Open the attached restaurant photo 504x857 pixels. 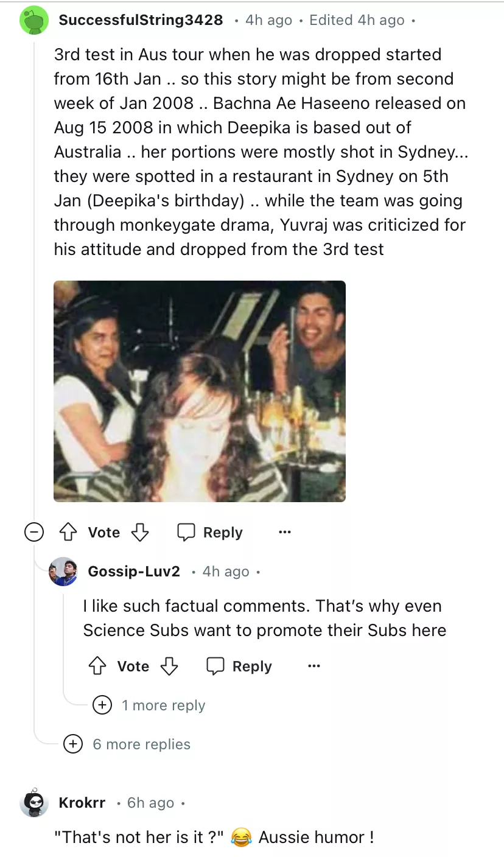click(200, 391)
